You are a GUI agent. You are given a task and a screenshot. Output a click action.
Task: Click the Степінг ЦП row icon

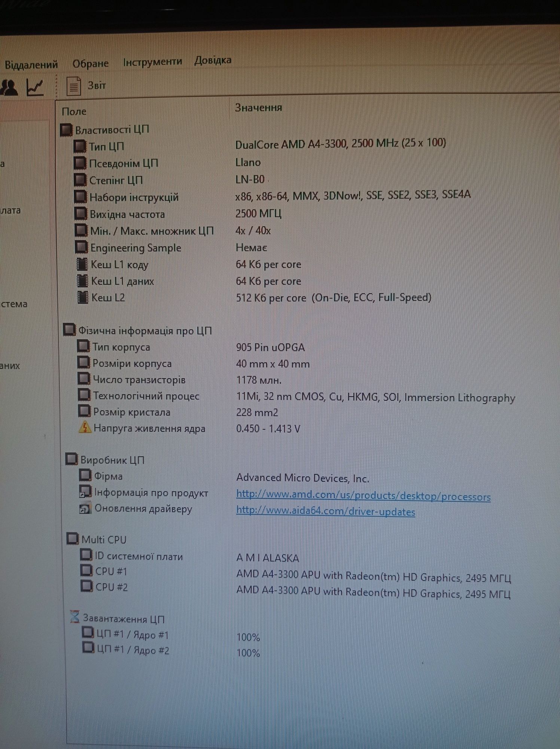(80, 180)
